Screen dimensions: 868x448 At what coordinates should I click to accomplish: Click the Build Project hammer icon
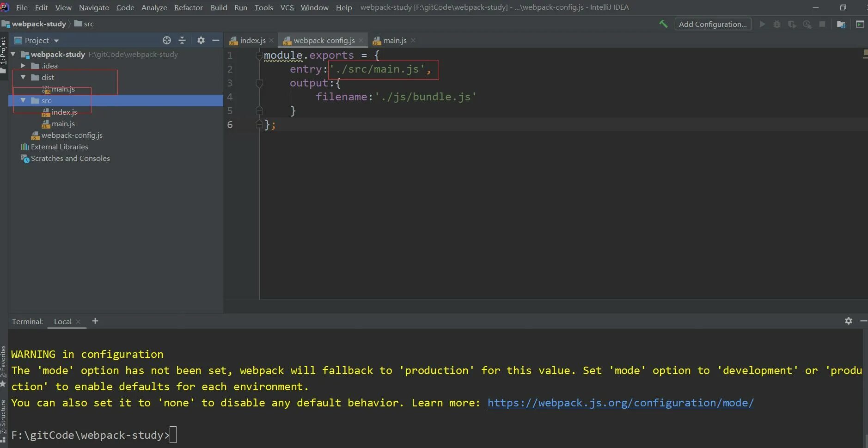[663, 24]
